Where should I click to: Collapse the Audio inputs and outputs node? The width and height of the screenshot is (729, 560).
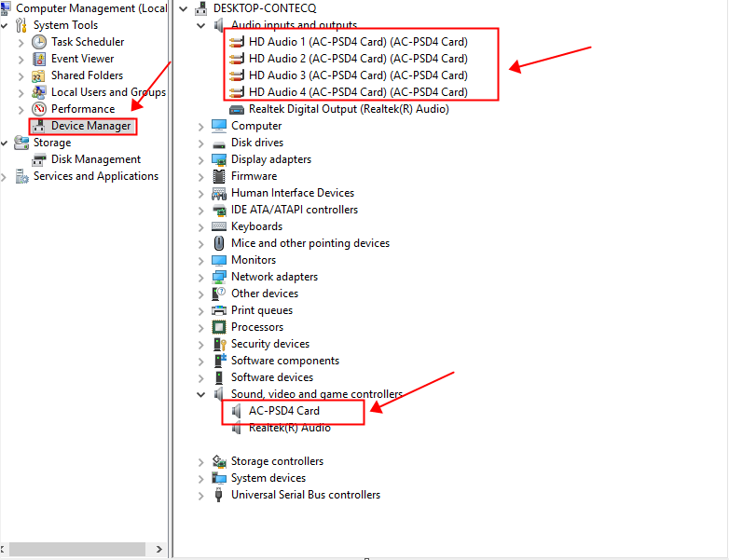point(200,25)
